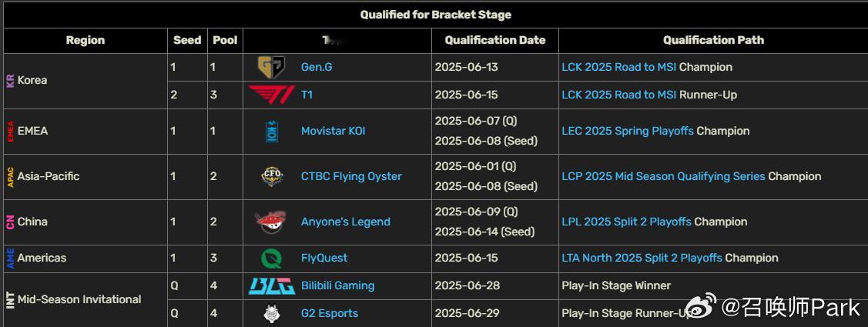The image size is (868, 327).
Task: Click the Anyone's Legend team logo
Action: click(x=271, y=222)
